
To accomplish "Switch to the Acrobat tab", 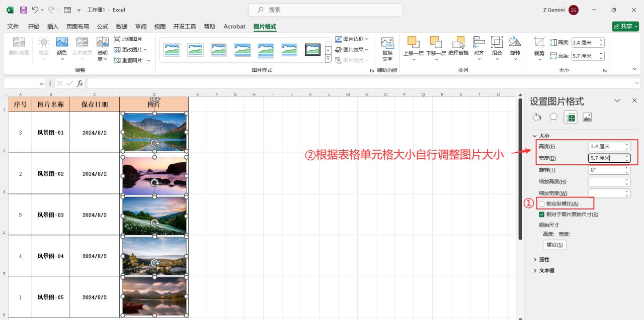I will pos(234,27).
